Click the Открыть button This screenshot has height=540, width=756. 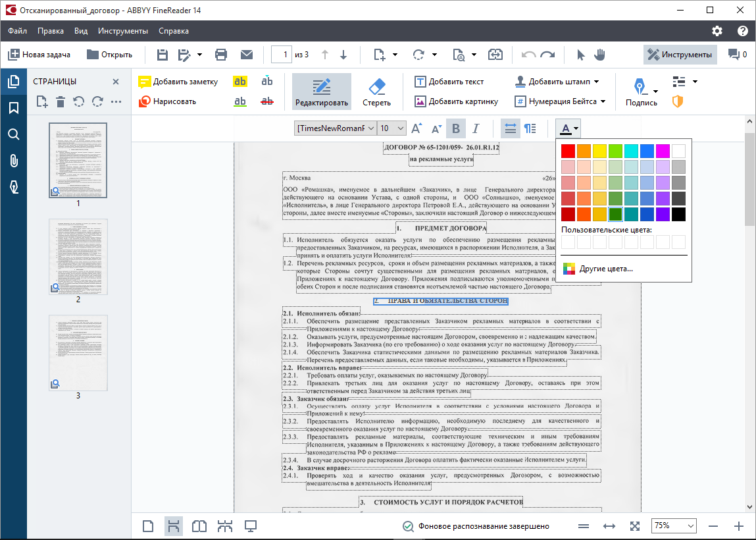point(109,55)
